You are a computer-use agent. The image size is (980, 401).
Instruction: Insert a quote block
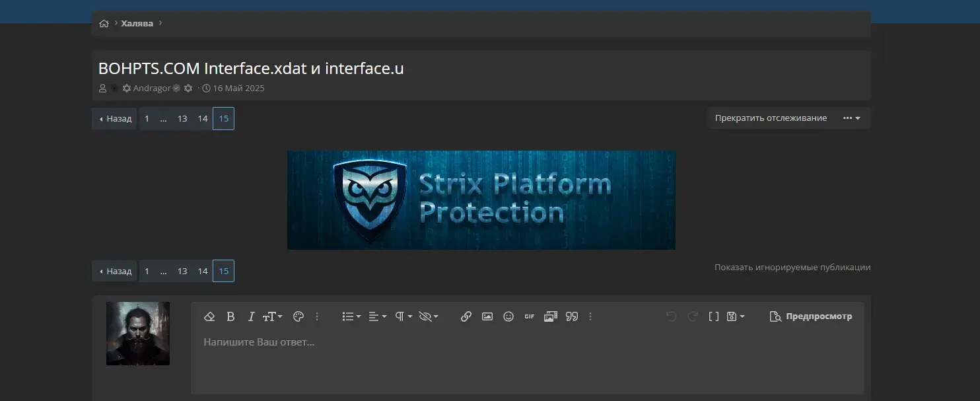[572, 316]
